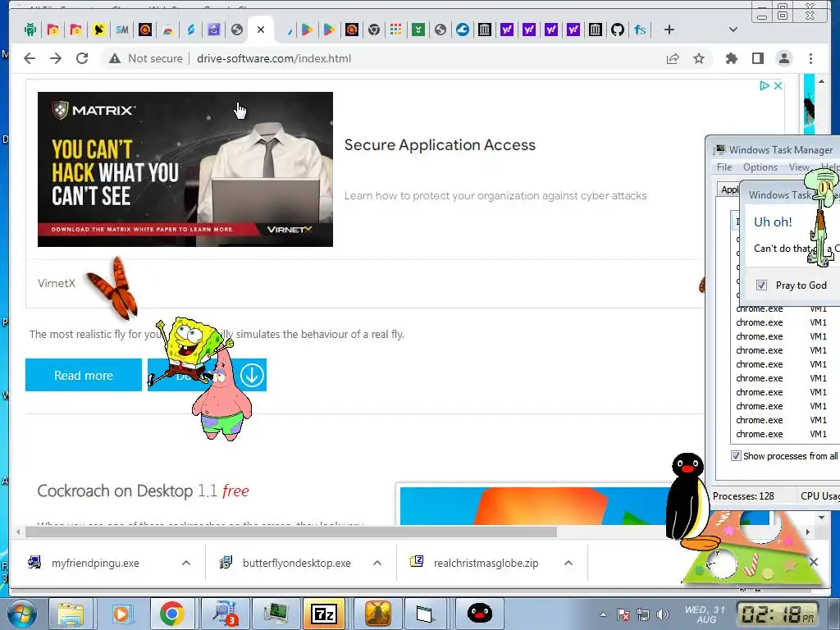The image size is (840, 630).
Task: Click the VirnetX advertiser link
Action: [x=57, y=283]
